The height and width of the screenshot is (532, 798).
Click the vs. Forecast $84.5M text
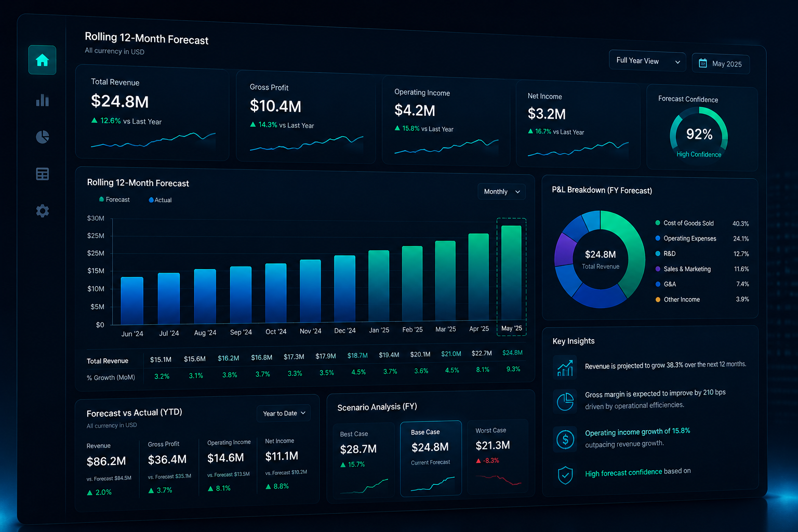[109, 478]
